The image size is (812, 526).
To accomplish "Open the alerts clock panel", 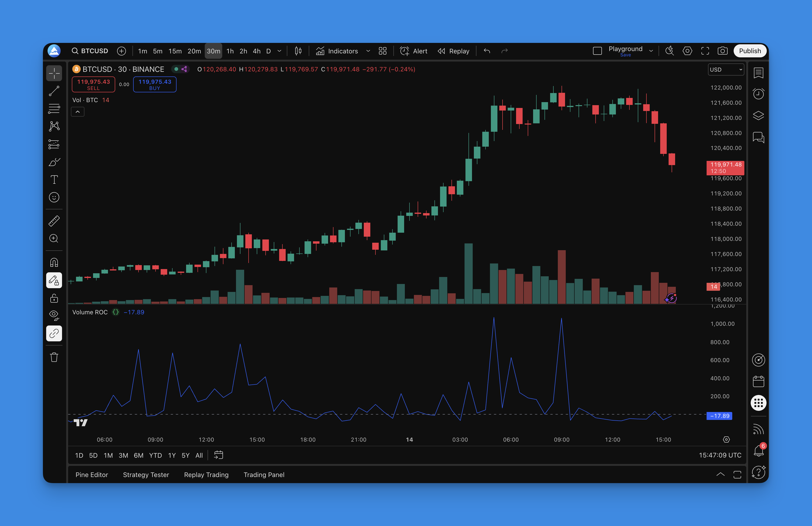I will [758, 94].
